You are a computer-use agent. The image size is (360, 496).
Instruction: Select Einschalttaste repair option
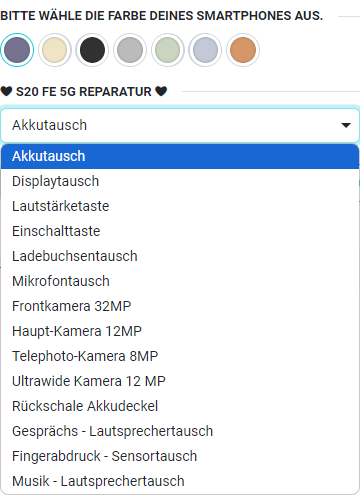180,231
